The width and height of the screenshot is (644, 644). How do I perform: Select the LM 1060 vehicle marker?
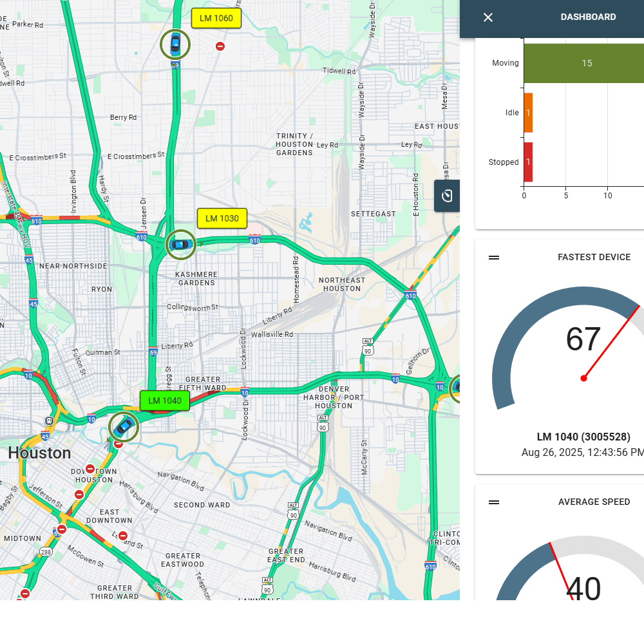[x=175, y=44]
